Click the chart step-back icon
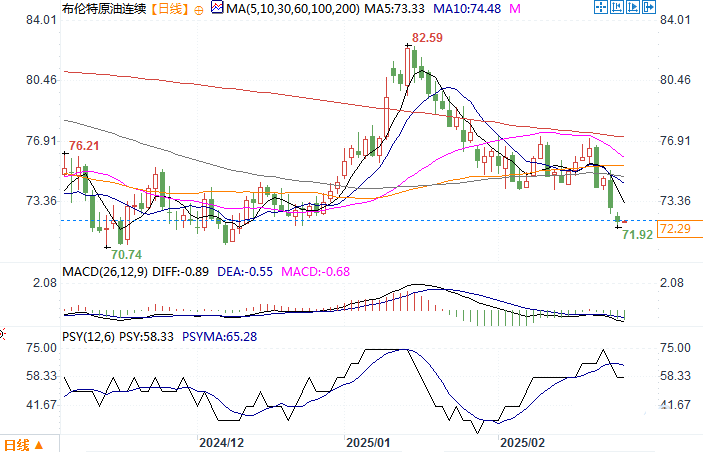The width and height of the screenshot is (703, 452). point(616,7)
